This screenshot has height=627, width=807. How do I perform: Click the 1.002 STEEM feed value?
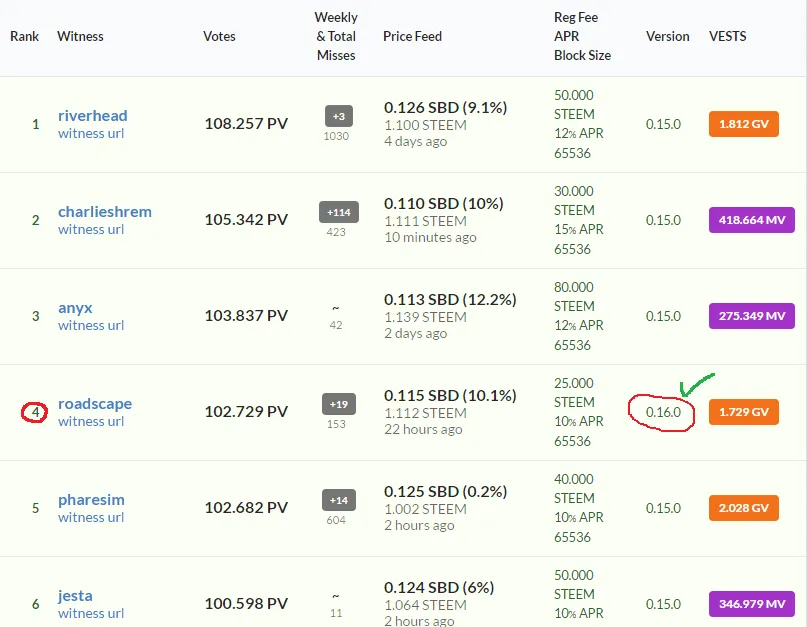pos(426,509)
